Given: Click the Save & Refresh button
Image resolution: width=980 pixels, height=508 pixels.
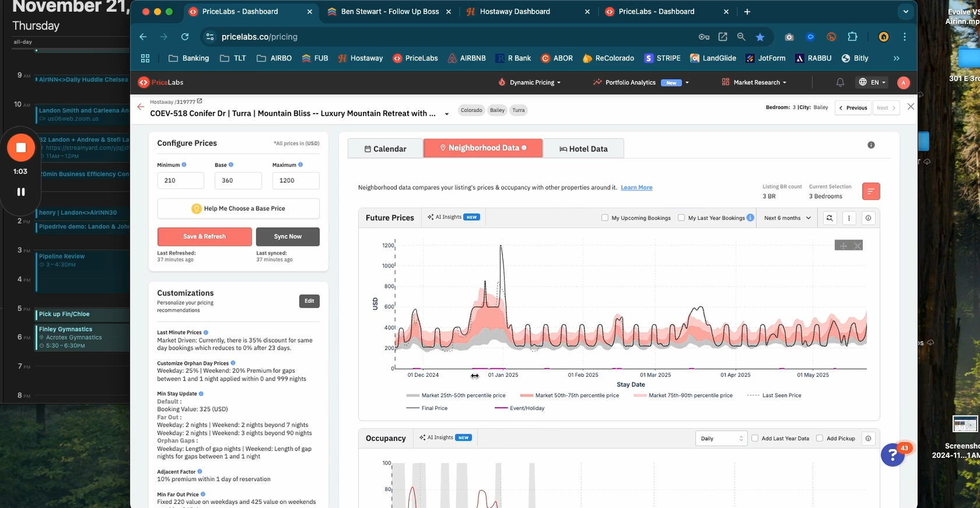Looking at the screenshot, I should (x=205, y=237).
